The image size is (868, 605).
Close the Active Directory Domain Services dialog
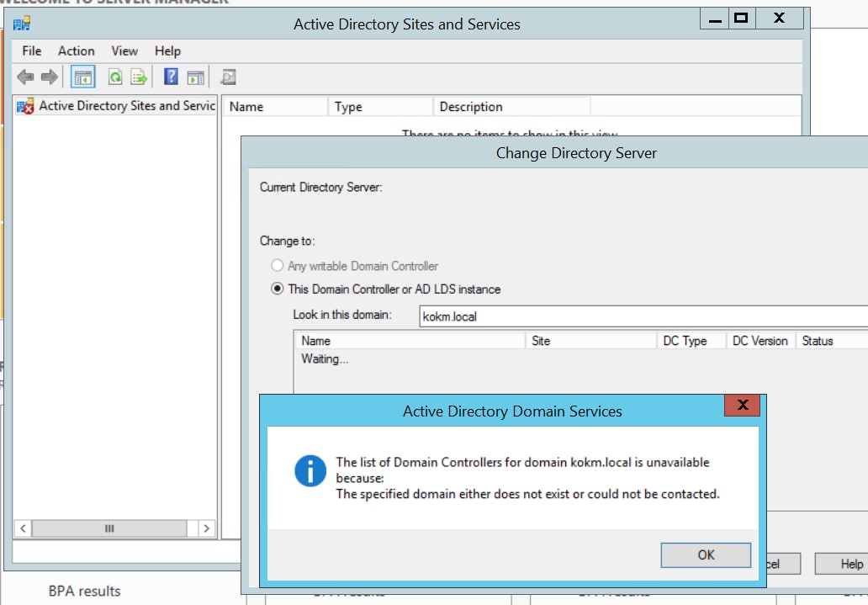(743, 405)
